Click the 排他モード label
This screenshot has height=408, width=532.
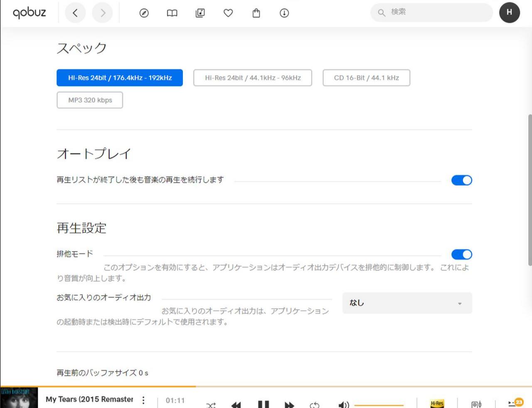pos(75,253)
